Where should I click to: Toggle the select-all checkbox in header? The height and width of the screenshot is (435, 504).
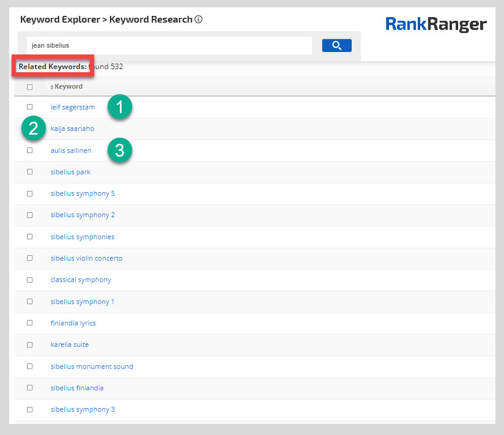(29, 87)
